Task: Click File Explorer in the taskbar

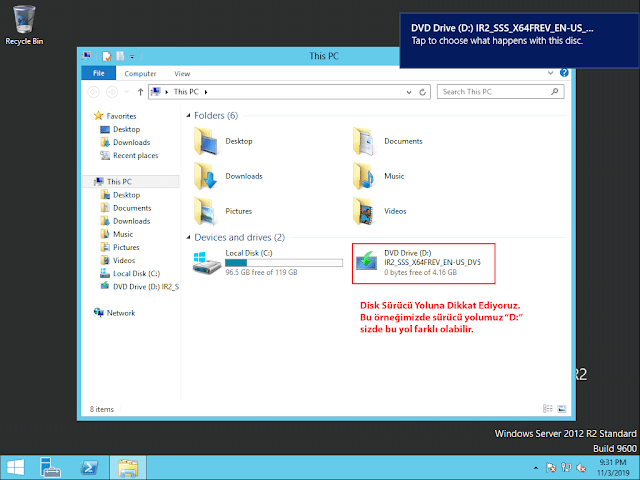Action: (x=128, y=468)
